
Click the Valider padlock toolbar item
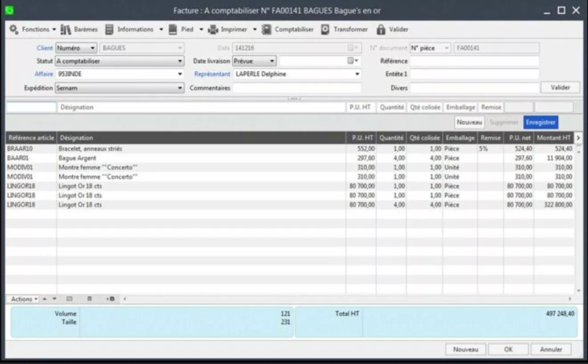(392, 29)
